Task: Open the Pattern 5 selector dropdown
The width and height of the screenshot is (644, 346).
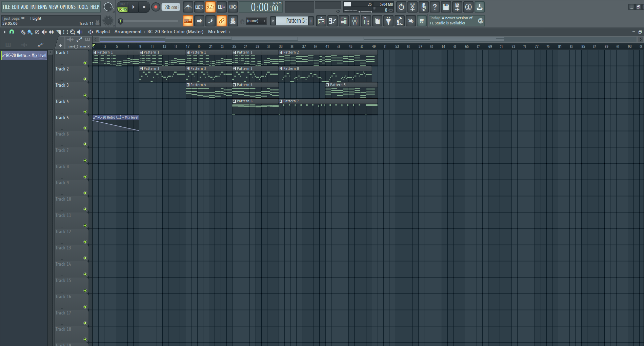Action: (292, 21)
